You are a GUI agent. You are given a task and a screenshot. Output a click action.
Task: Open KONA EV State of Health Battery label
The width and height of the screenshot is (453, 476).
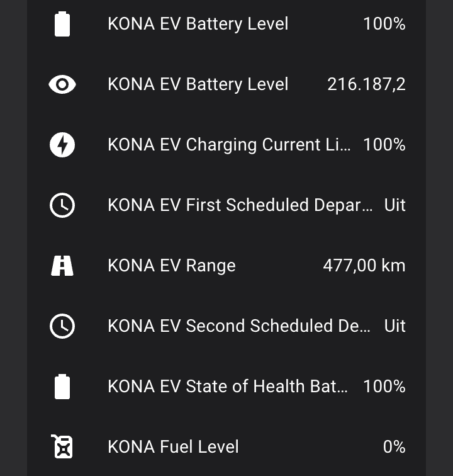pos(228,387)
